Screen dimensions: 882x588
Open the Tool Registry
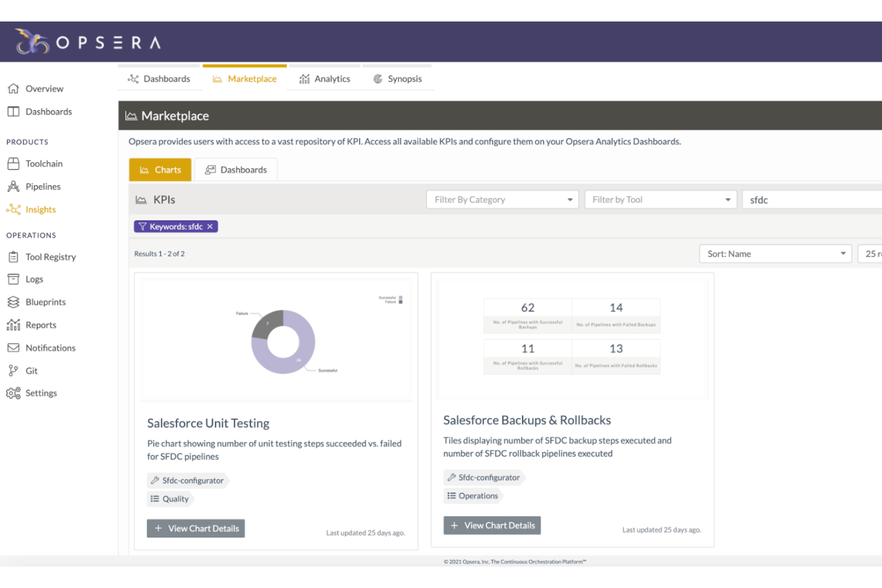click(x=51, y=257)
